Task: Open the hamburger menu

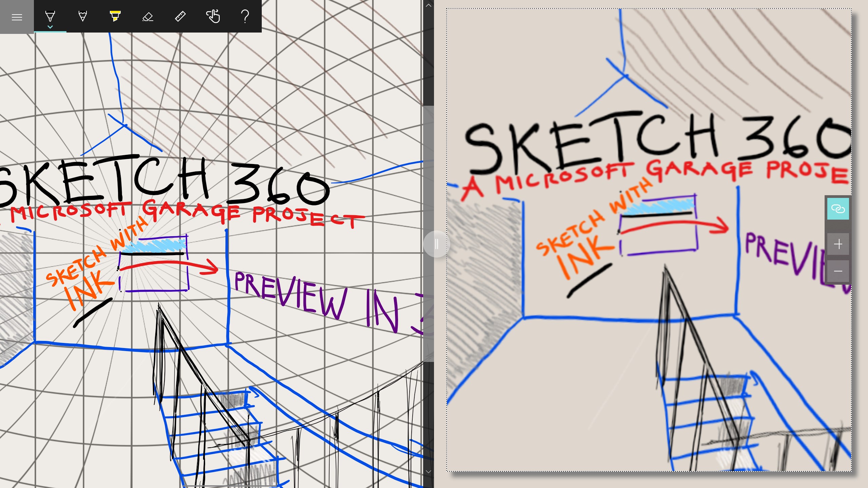Action: tap(17, 17)
